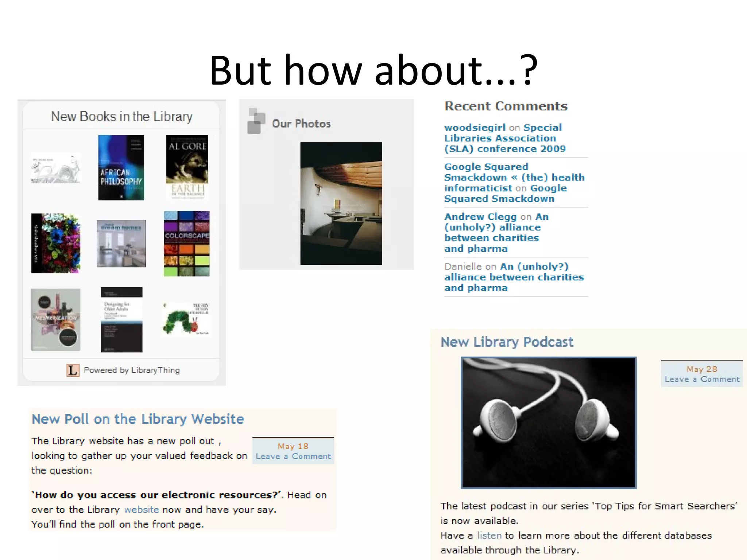Click the earphones podcast image
Image resolution: width=747 pixels, height=560 pixels.
(549, 423)
